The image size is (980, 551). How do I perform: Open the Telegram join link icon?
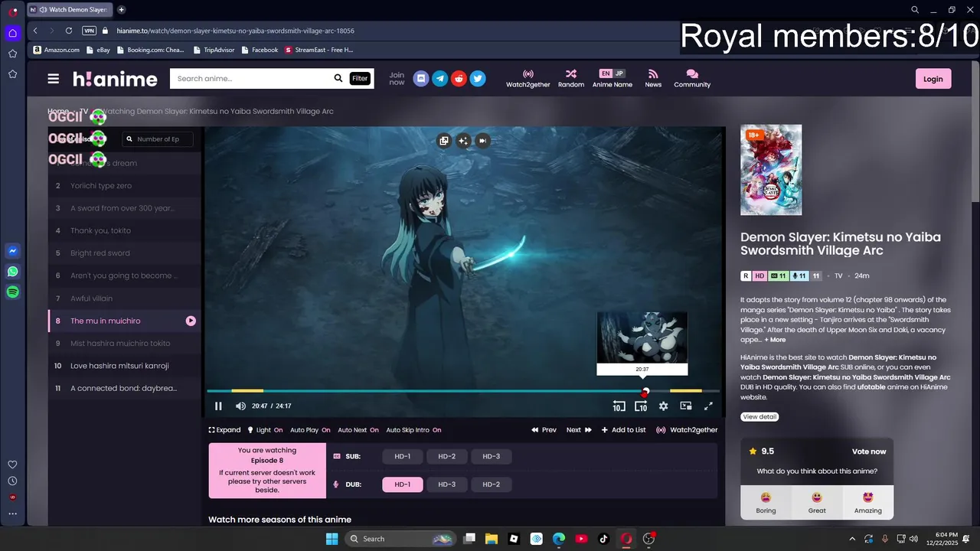coord(439,78)
